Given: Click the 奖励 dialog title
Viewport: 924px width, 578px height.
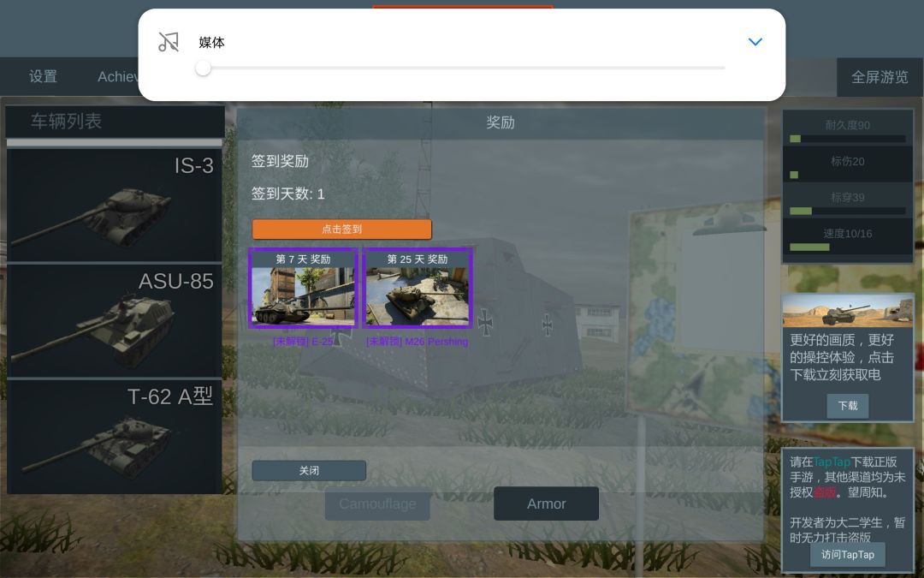Looking at the screenshot, I should [500, 122].
